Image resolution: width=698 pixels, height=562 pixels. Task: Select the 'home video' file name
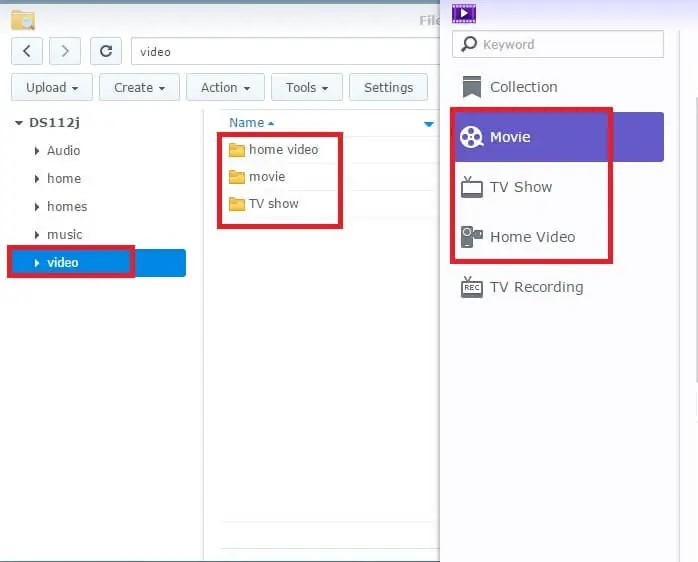click(284, 150)
